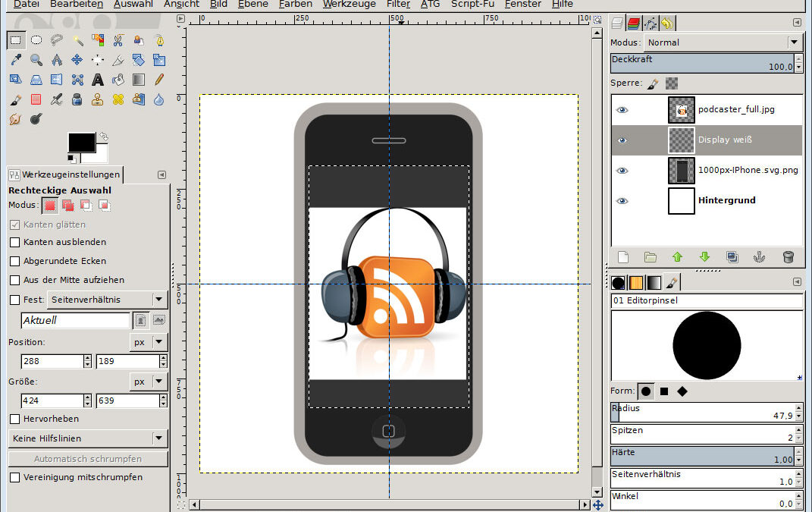Open the Fest Seitenverhältnis dropdown
The width and height of the screenshot is (812, 512).
point(107,300)
